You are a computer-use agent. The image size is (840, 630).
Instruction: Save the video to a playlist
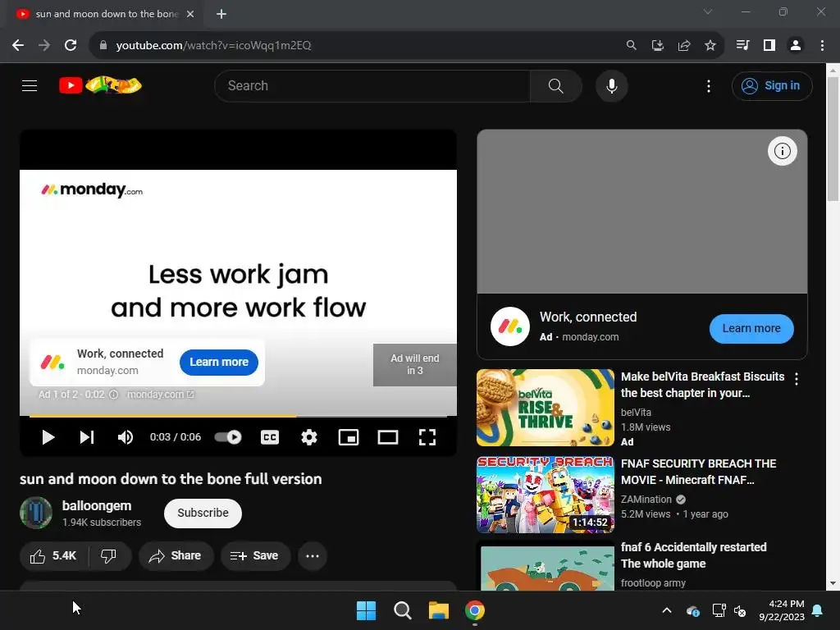click(255, 556)
